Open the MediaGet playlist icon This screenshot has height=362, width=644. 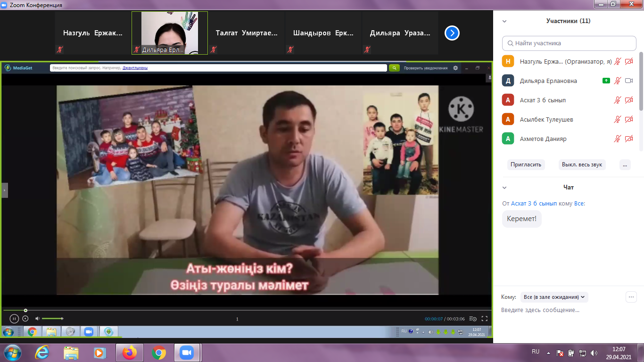[473, 319]
